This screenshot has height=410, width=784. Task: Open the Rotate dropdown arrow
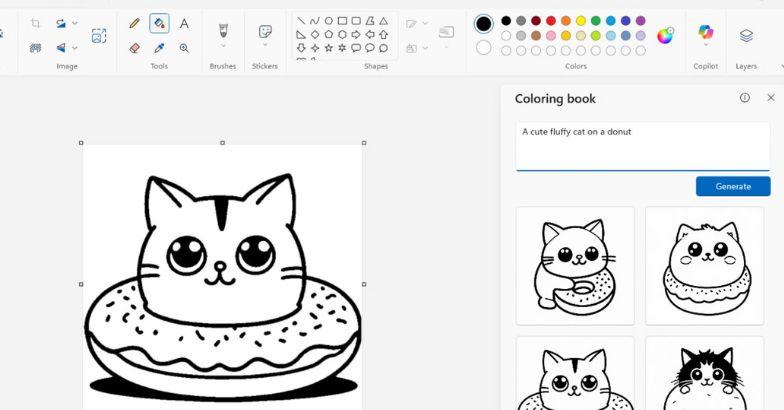(x=75, y=24)
